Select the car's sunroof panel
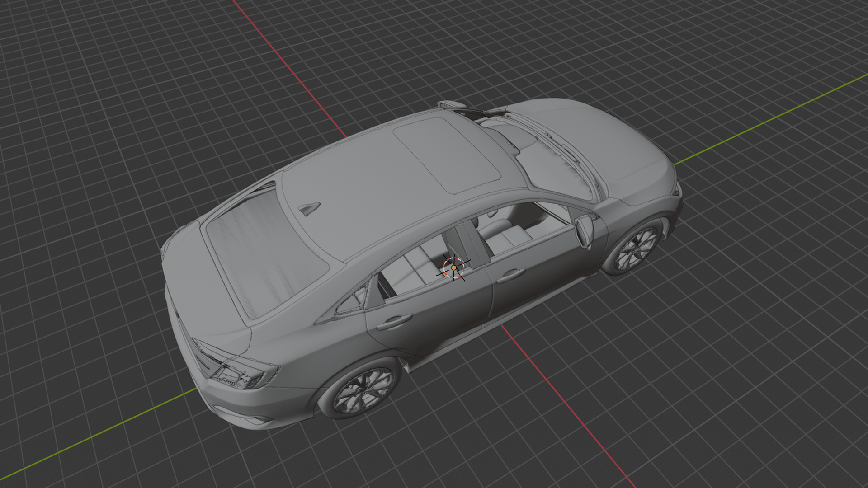 [x=447, y=155]
